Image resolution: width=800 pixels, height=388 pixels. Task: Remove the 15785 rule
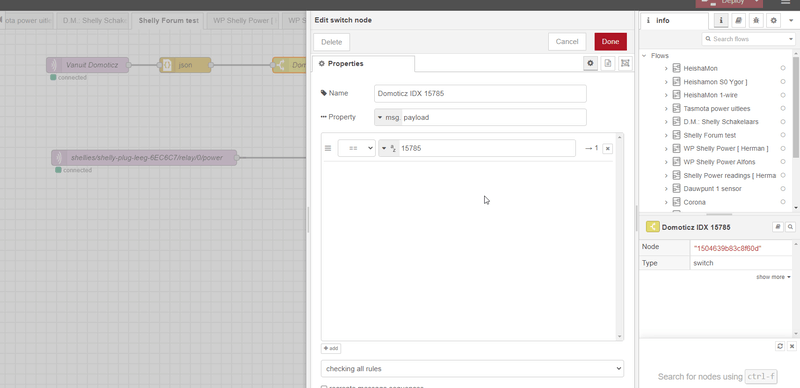click(607, 149)
